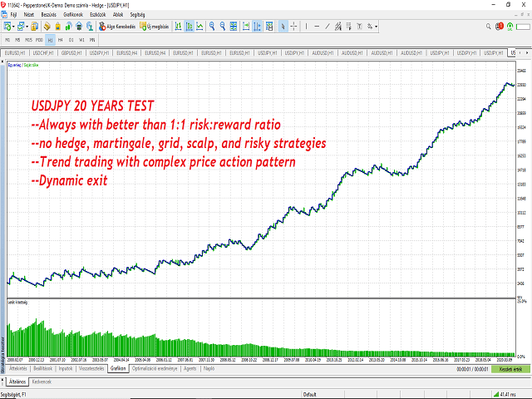Viewport: 532px width, 399px height.
Task: Select the arrow cursor tool
Action: point(283,27)
